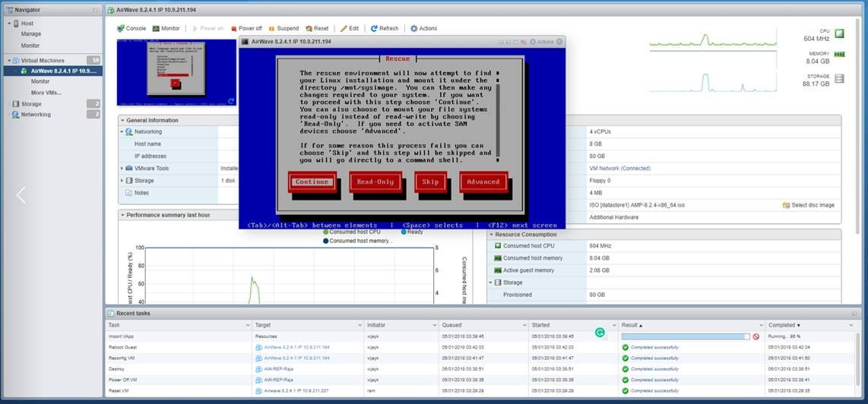Click the Networking globe icon
The image size is (868, 404).
[x=16, y=115]
